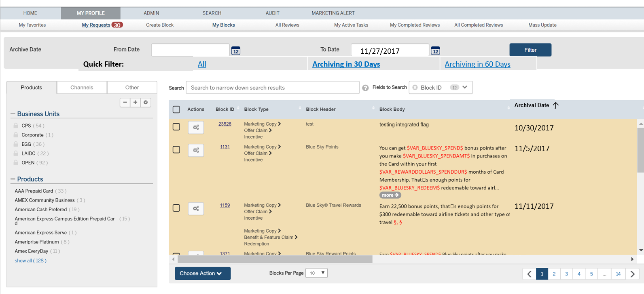Viewport: 644px width, 294px height.
Task: Click the To Date field showing 11/27/2017
Action: pyautogui.click(x=390, y=50)
